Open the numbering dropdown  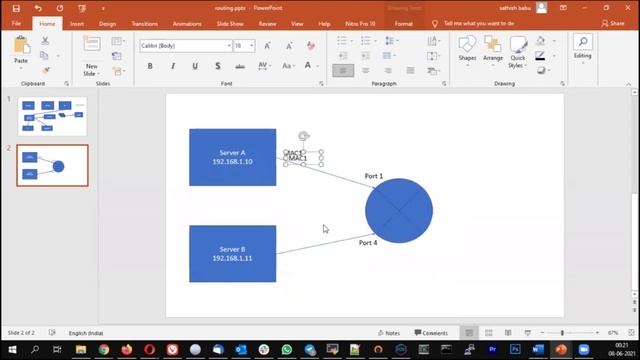point(375,41)
